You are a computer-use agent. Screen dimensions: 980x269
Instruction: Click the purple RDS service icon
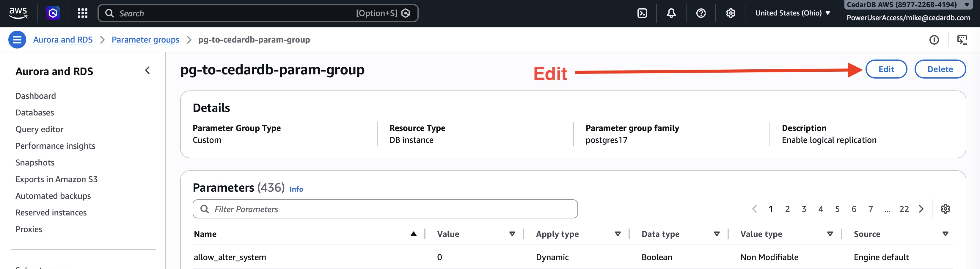tap(53, 13)
